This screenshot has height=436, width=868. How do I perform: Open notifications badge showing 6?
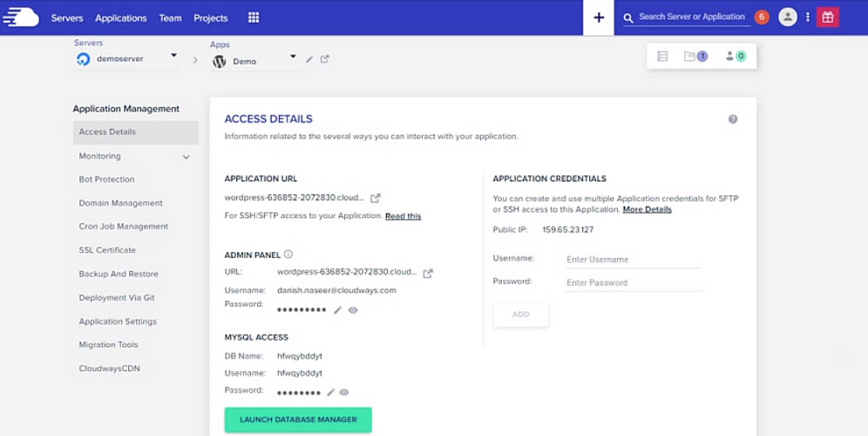click(x=762, y=17)
